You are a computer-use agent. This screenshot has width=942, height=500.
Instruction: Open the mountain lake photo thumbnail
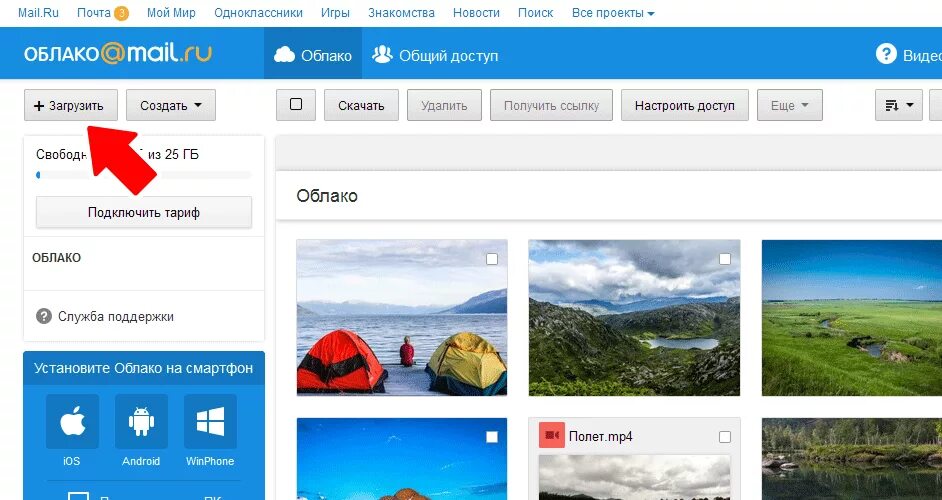click(634, 317)
